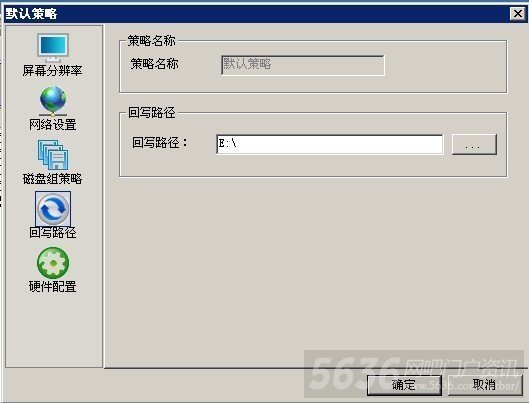Open the 磁盘组策略 floppy disks icon
The width and height of the screenshot is (529, 403).
[53, 155]
